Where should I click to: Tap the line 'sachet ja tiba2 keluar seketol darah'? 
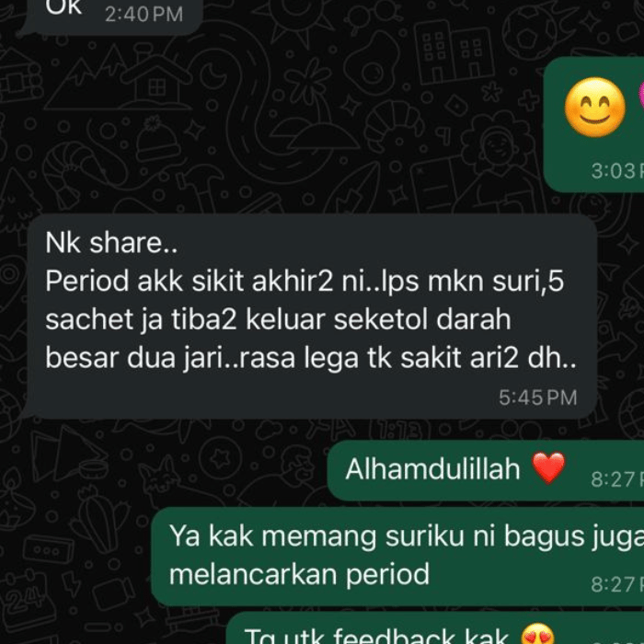[x=278, y=319]
